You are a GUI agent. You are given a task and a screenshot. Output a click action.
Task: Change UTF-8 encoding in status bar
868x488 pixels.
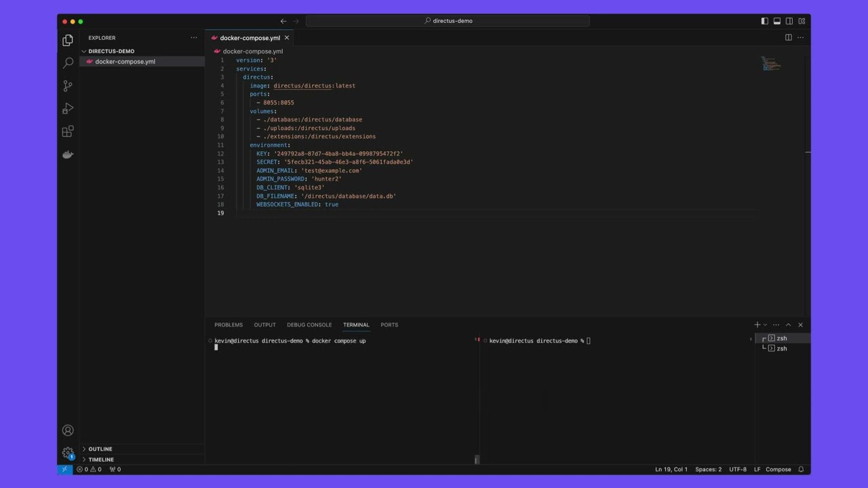click(x=738, y=469)
